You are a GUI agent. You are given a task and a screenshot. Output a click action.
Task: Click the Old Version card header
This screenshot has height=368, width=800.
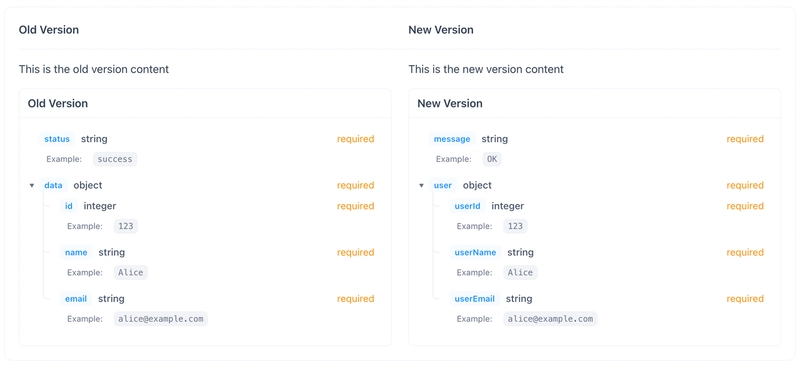click(x=205, y=104)
